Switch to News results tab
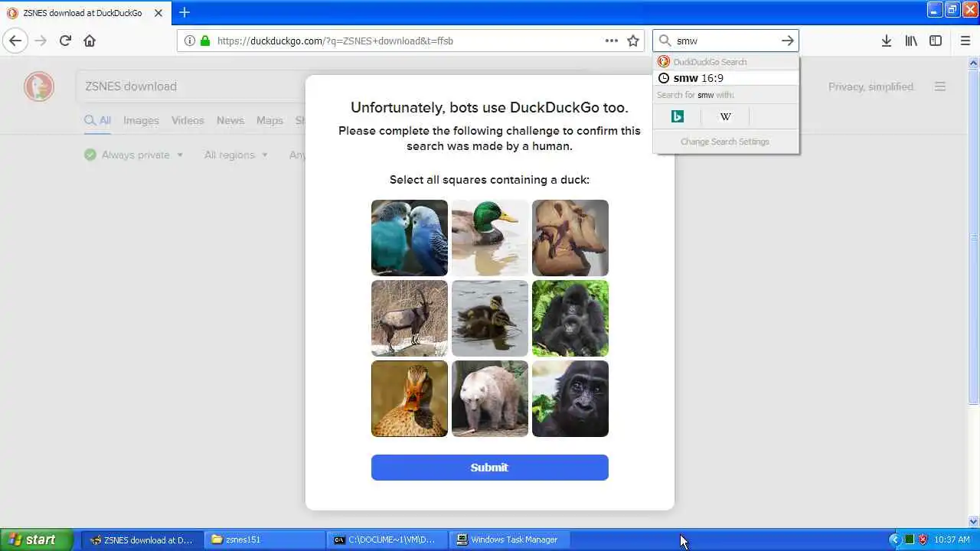 coord(230,120)
